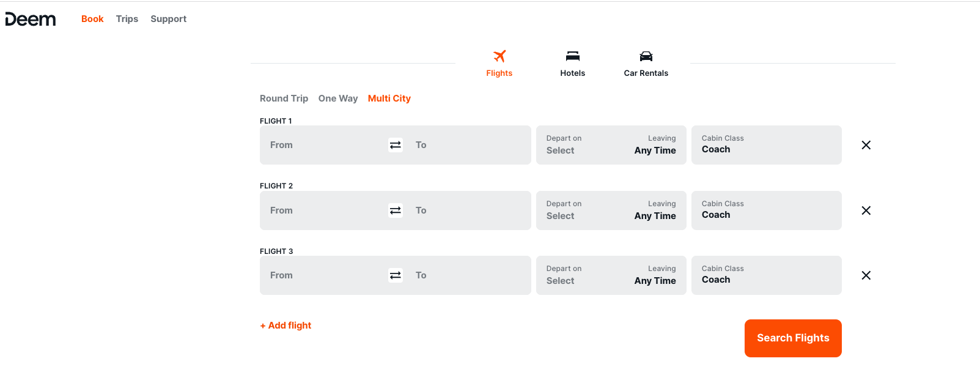This screenshot has width=980, height=372.
Task: Delete Flight 3 using the X icon
Action: [866, 275]
